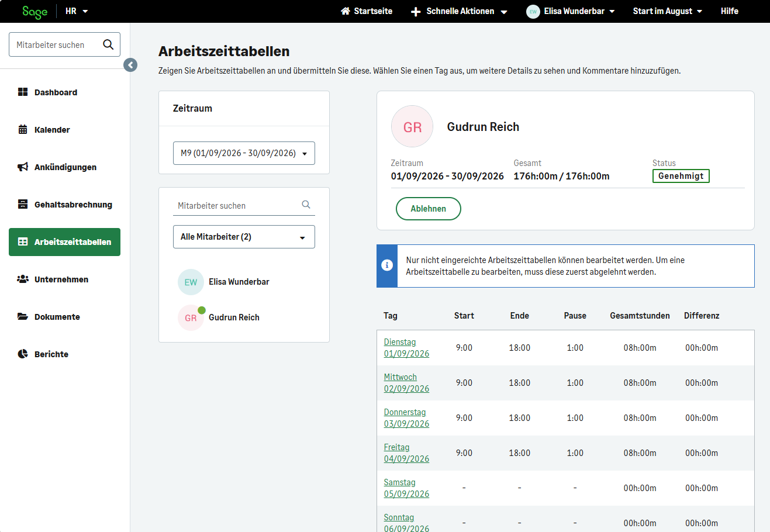The image size is (770, 532).
Task: Click the Ablehnen button
Action: pos(429,209)
